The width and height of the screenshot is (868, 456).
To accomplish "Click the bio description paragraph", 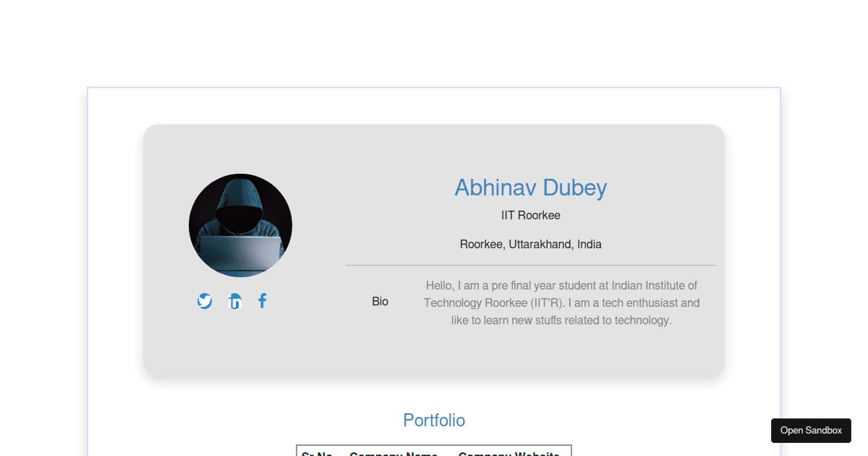I will 561,303.
